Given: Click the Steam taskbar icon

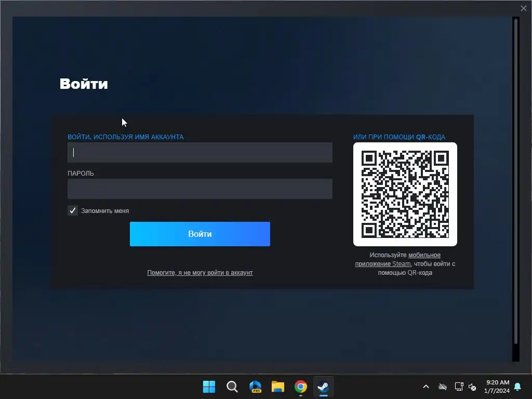Looking at the screenshot, I should click(323, 387).
